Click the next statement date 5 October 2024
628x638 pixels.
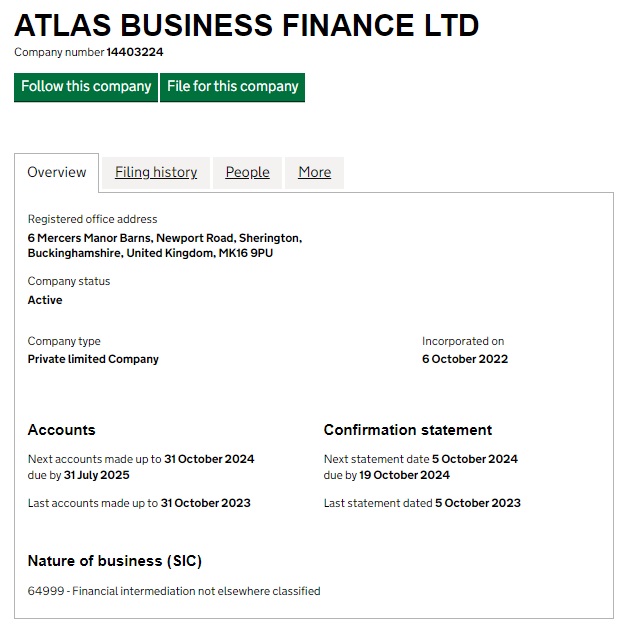tap(474, 459)
